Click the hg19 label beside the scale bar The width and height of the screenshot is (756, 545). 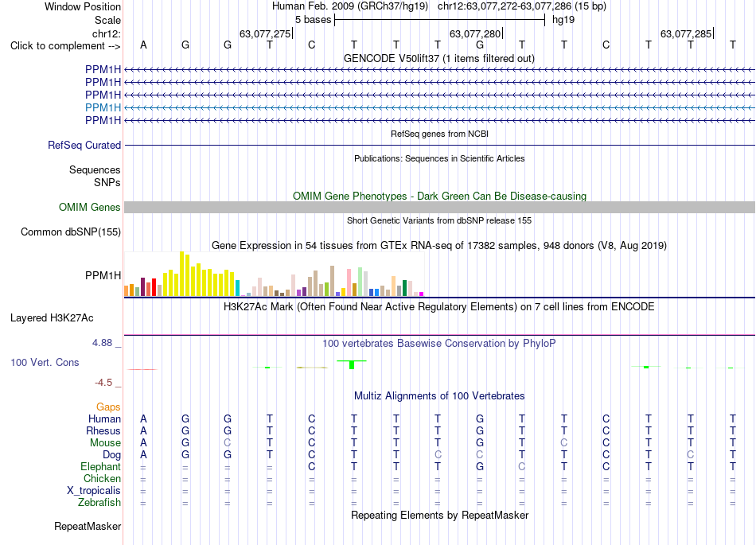coord(563,20)
